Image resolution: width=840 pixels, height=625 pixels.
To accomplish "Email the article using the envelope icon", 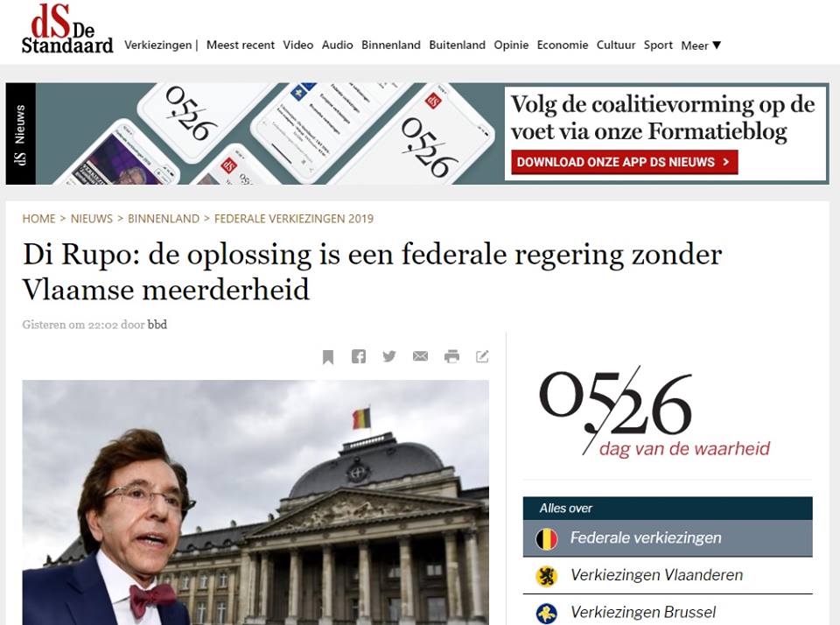I will [421, 356].
